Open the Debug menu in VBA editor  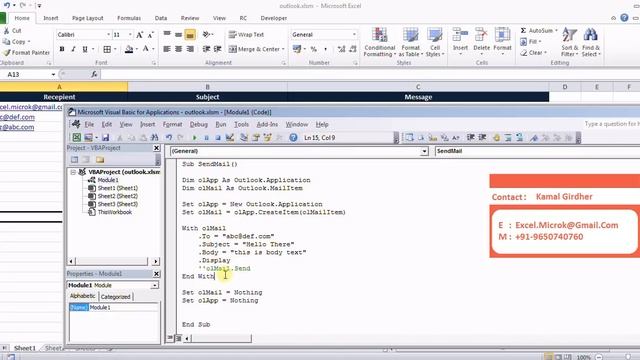pos(199,124)
